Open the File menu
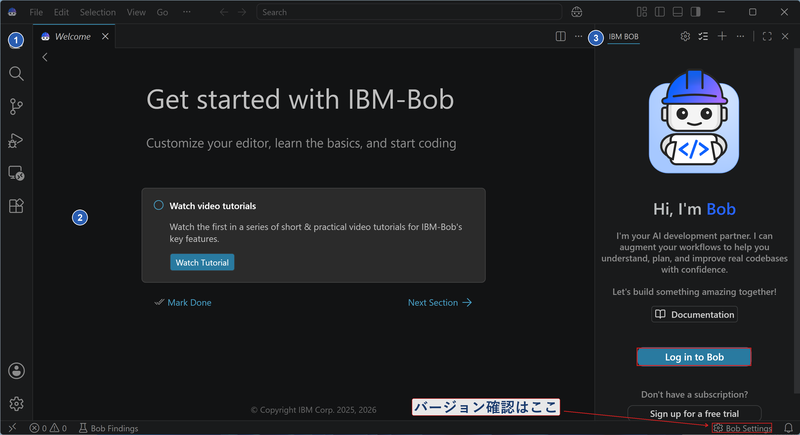The width and height of the screenshot is (800, 435). point(36,12)
